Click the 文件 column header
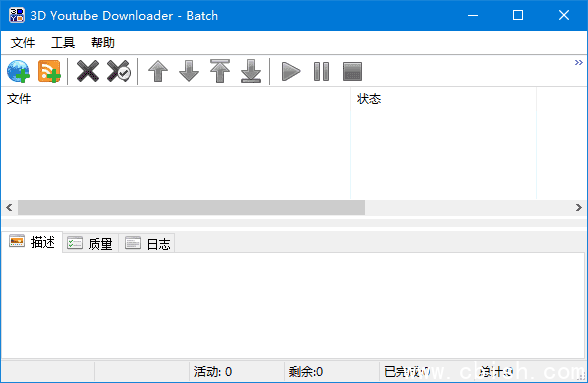Image resolution: width=588 pixels, height=383 pixels. (x=176, y=99)
